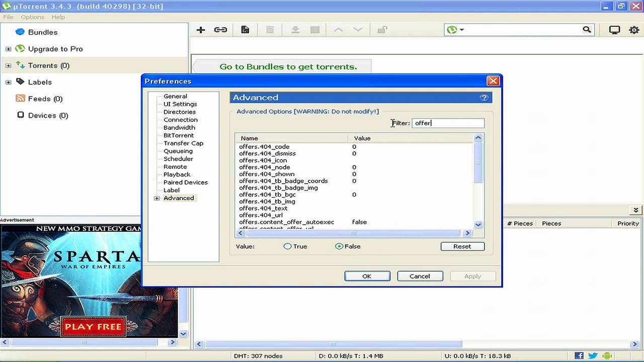Image resolution: width=644 pixels, height=362 pixels.
Task: Close the Preferences dialog with X
Action: [x=493, y=81]
